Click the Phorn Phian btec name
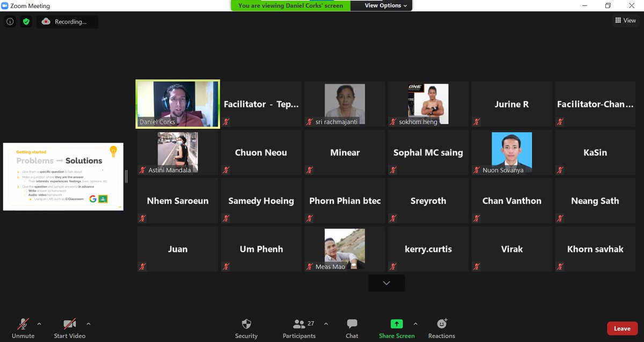This screenshot has width=644, height=342. (x=345, y=201)
